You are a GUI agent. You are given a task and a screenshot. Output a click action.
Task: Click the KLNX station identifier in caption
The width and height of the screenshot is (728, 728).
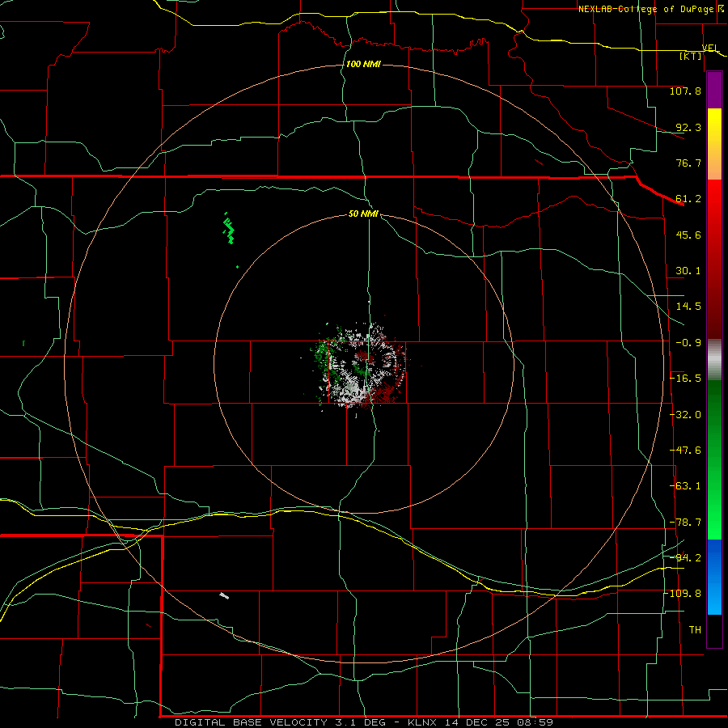tap(422, 722)
